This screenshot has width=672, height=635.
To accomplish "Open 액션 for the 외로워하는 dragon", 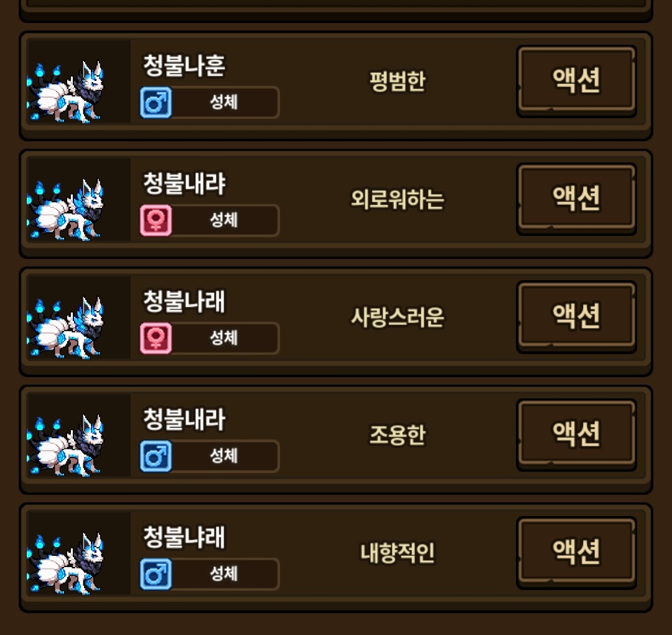I will coord(576,199).
